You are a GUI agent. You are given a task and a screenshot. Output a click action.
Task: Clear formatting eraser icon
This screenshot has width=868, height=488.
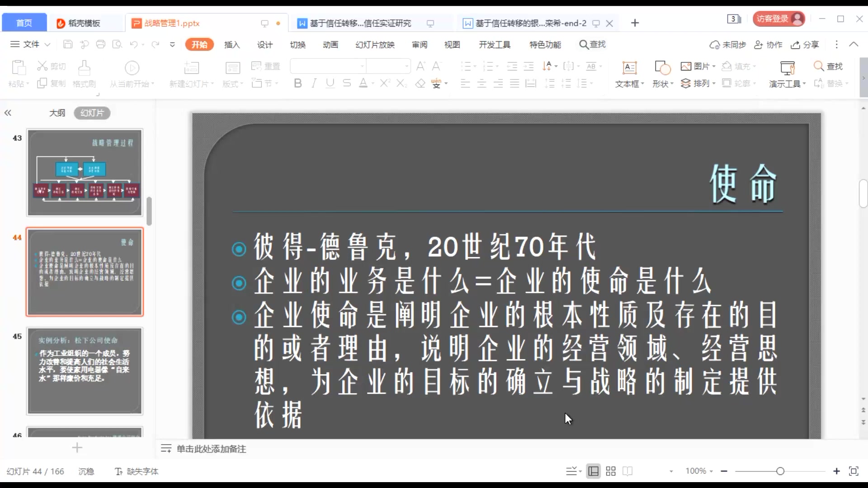point(420,83)
